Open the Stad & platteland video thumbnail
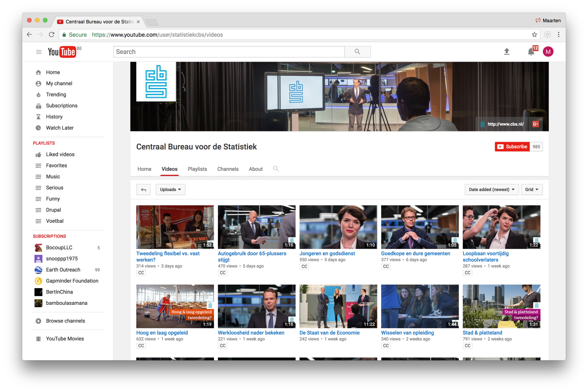This screenshot has width=588, height=392. tap(501, 306)
